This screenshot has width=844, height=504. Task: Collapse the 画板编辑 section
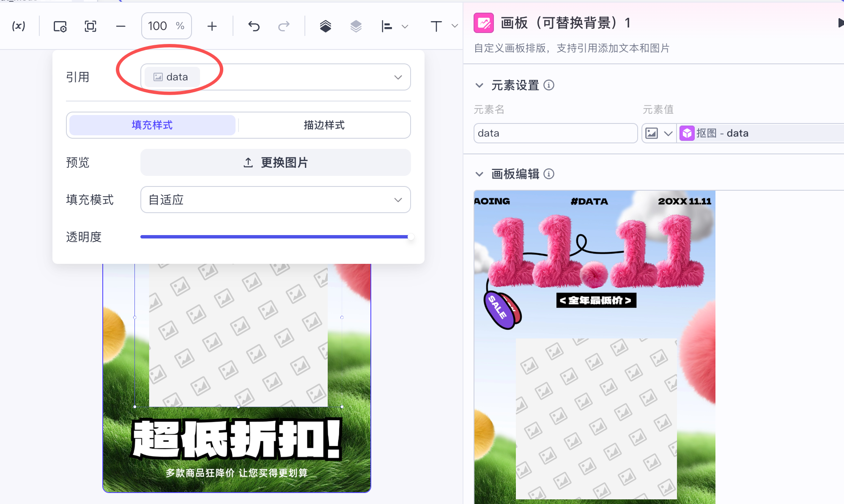tap(479, 174)
